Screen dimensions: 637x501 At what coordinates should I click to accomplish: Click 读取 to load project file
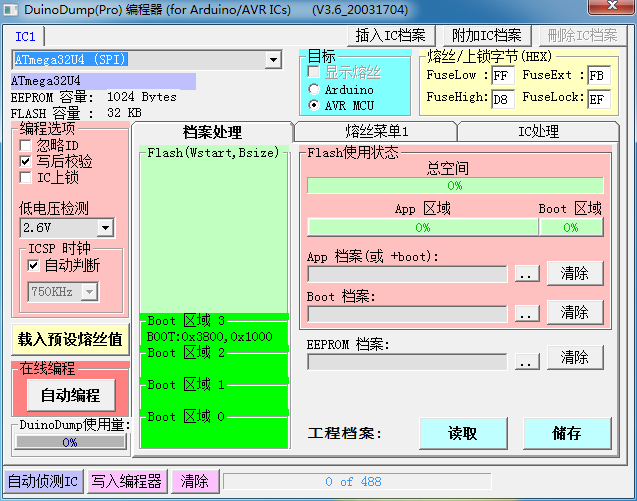[x=463, y=433]
